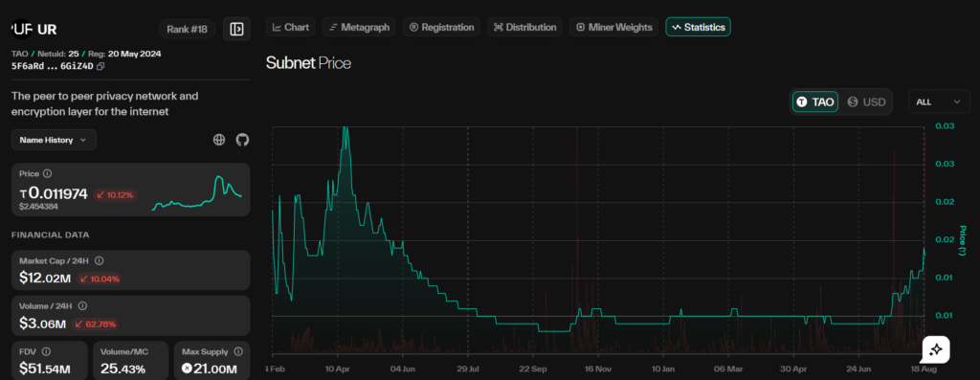Open the subnet website globe icon
This screenshot has height=380, width=980.
point(219,140)
